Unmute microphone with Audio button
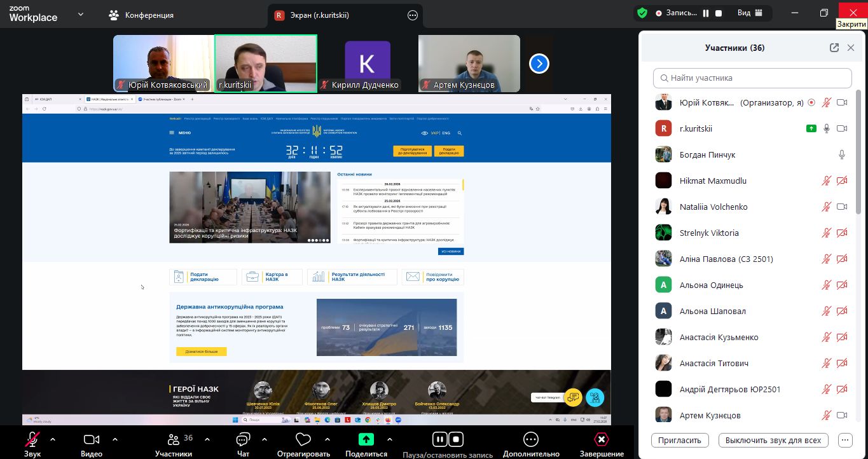Screen dimensions: 868x459 tap(32, 440)
